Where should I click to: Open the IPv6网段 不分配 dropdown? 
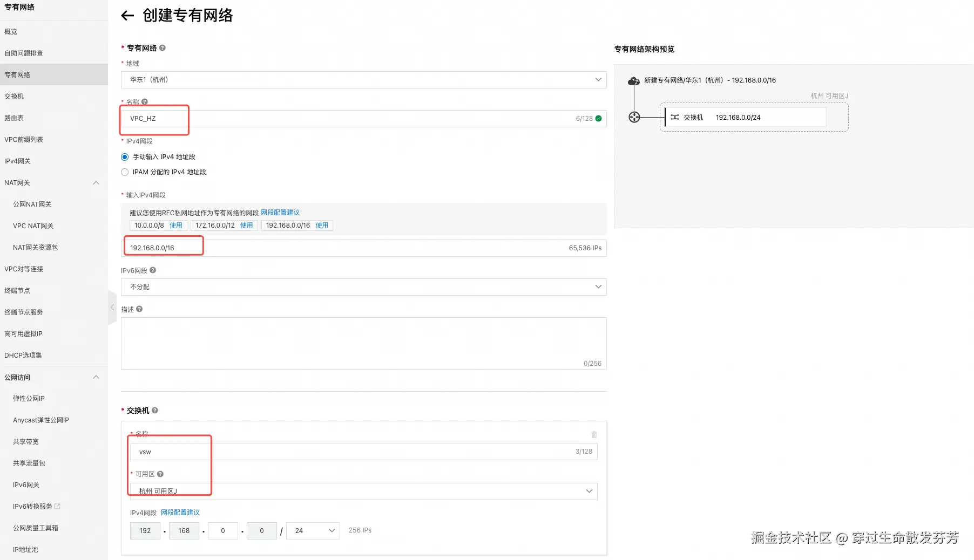click(x=364, y=287)
